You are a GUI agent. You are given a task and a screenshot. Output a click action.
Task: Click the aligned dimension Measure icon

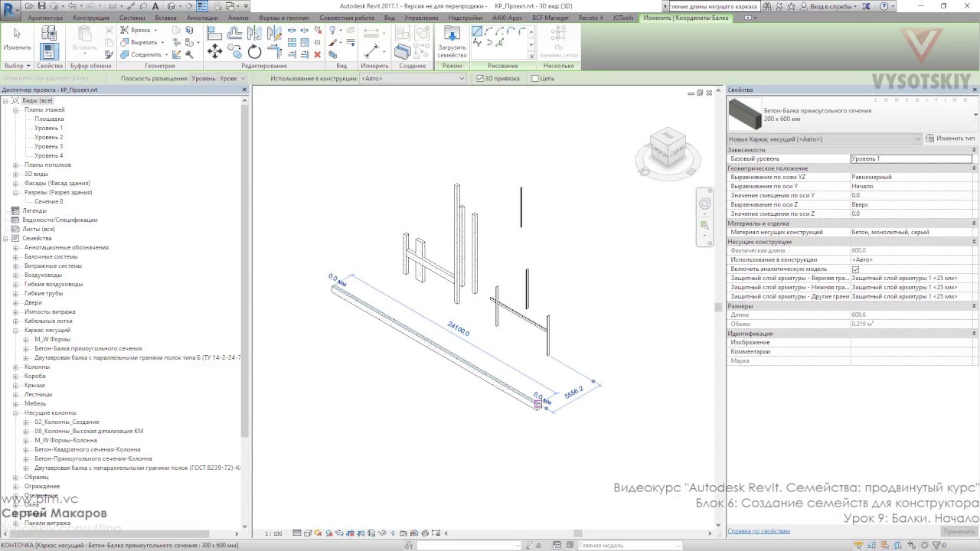[x=372, y=51]
